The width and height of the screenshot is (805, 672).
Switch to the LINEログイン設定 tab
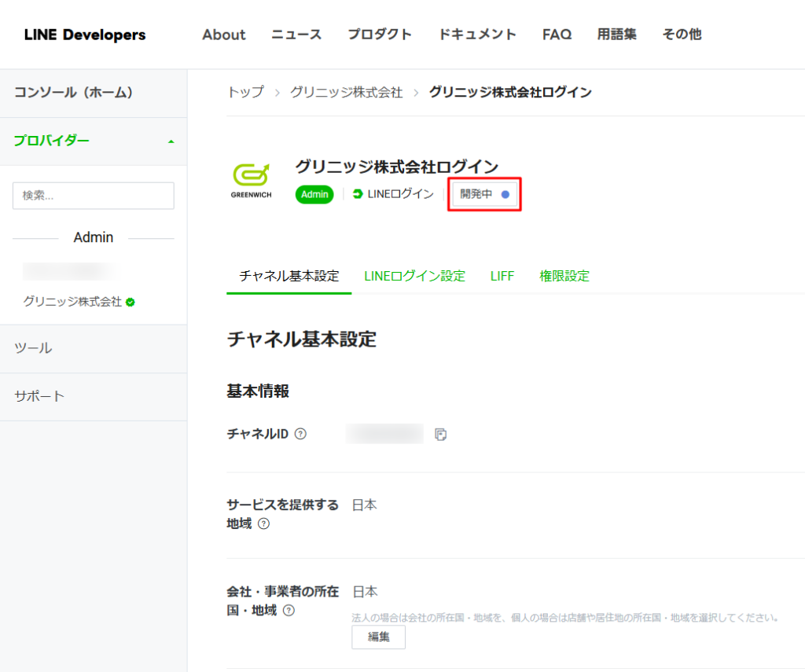[x=414, y=276]
